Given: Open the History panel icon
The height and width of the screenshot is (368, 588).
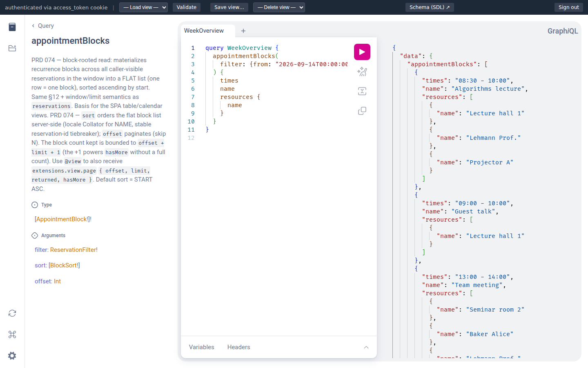Looking at the screenshot, I should point(12,48).
